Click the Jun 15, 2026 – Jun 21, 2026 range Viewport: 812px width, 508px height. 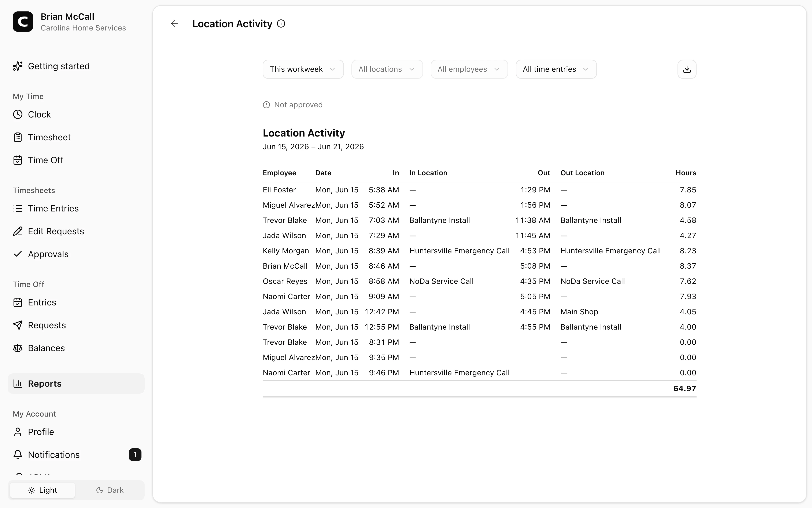pyautogui.click(x=313, y=147)
